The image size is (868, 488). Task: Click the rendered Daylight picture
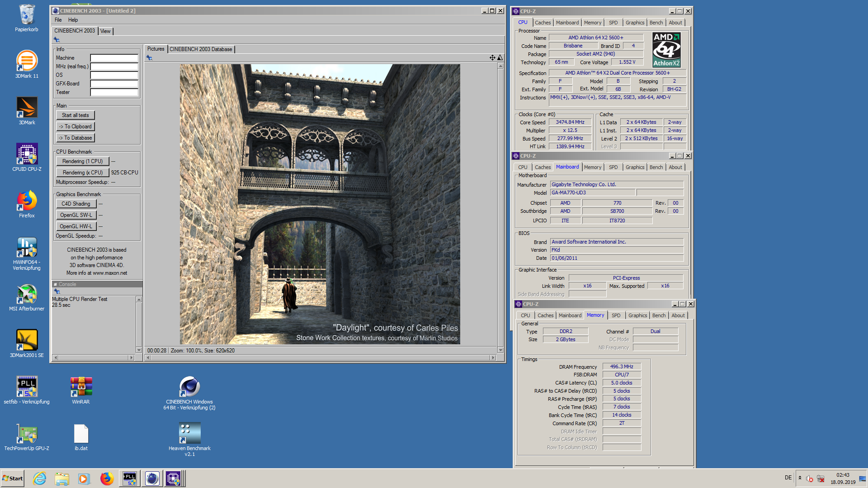(x=320, y=204)
